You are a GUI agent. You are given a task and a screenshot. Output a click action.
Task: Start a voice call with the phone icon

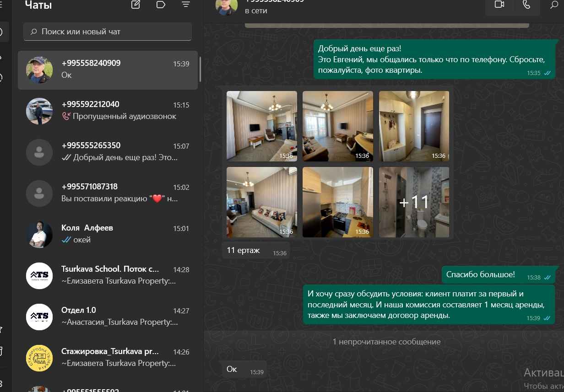pos(526,5)
